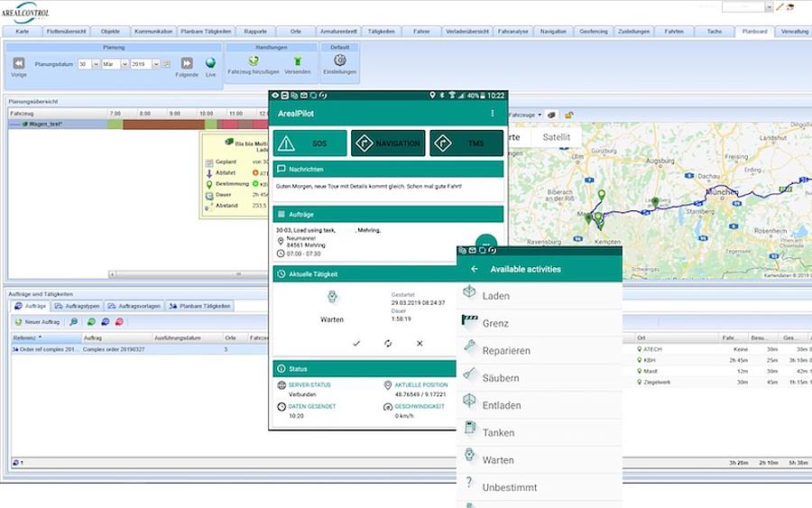Click Ziegelwerk location row
Image resolution: width=812 pixels, height=508 pixels.
point(724,383)
